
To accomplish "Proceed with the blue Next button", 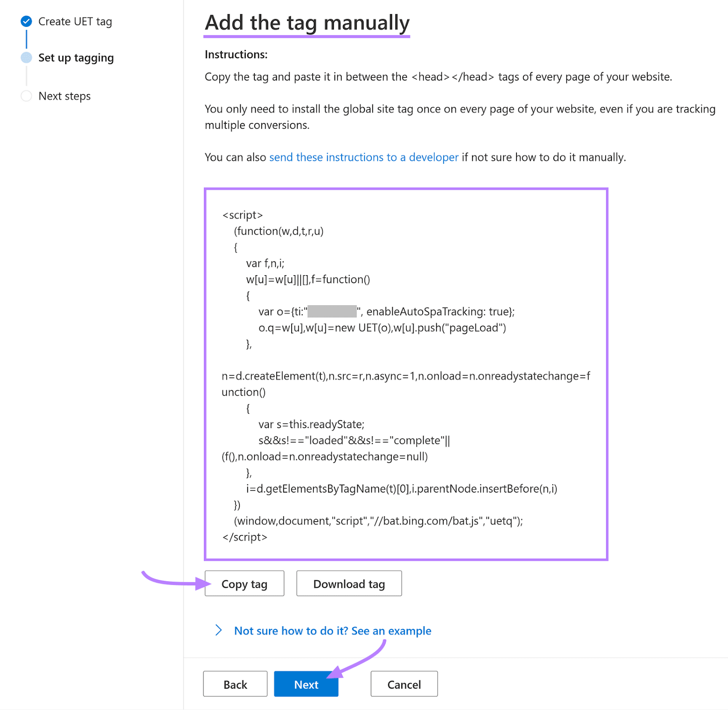I will point(306,684).
